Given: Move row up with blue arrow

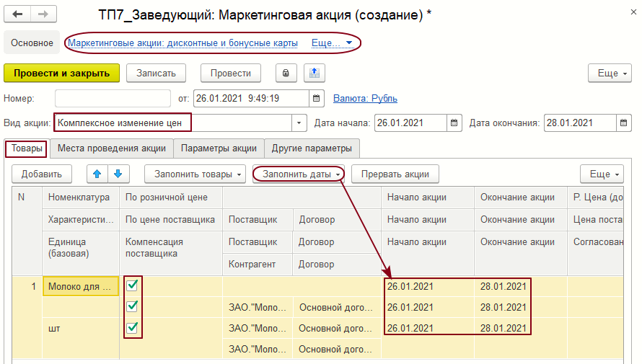Looking at the screenshot, I should (97, 174).
